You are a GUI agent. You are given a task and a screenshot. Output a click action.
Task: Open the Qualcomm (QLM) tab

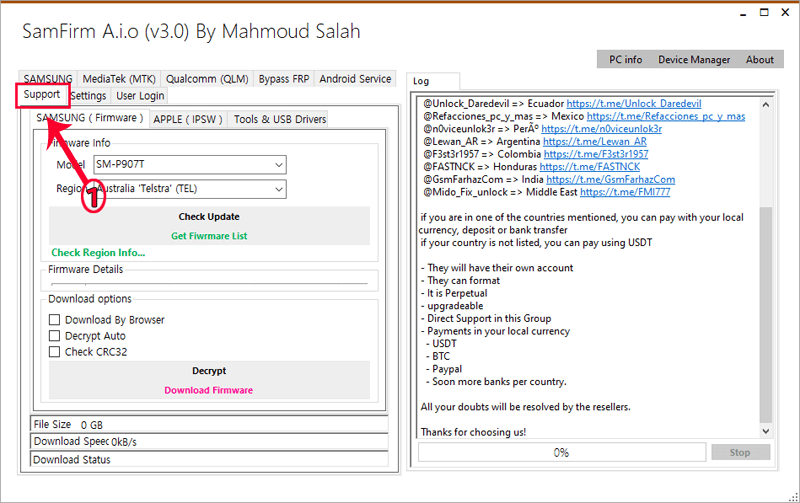coord(207,79)
